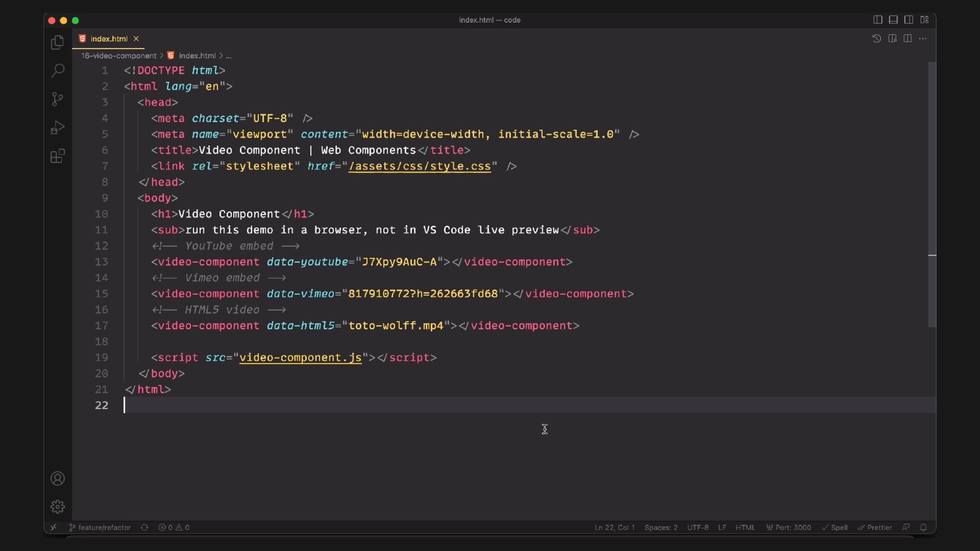Toggle secondary sidebar layout button

point(909,20)
